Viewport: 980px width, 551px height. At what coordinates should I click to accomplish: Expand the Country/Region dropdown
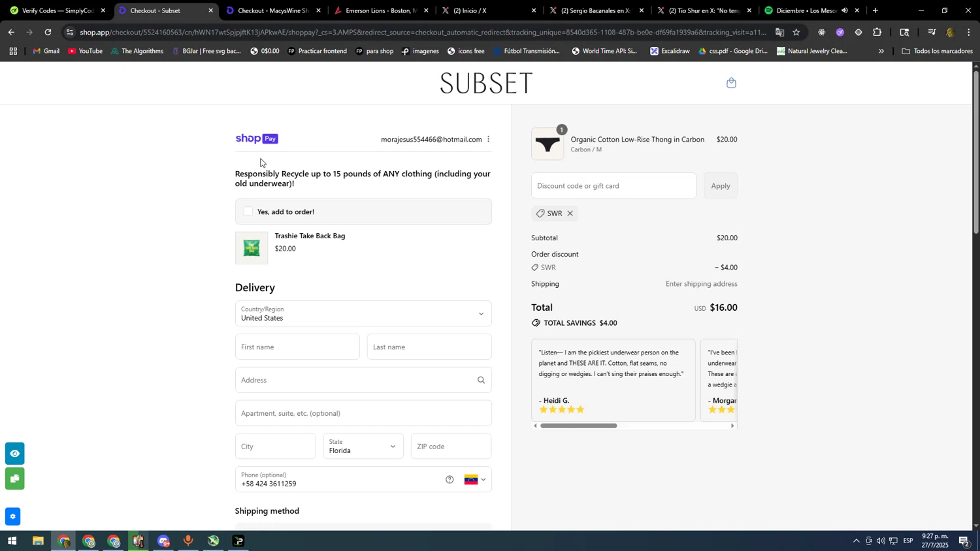363,314
